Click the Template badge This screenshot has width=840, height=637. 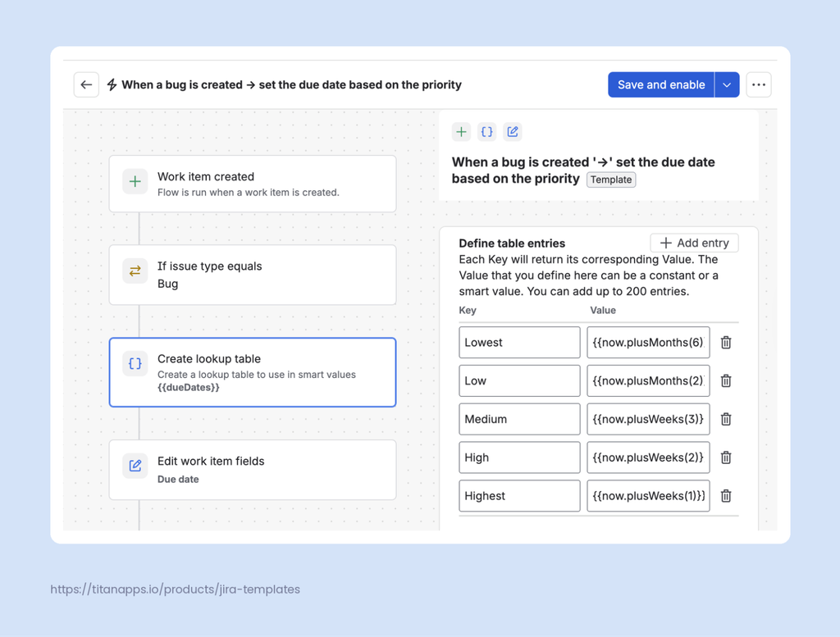click(611, 180)
